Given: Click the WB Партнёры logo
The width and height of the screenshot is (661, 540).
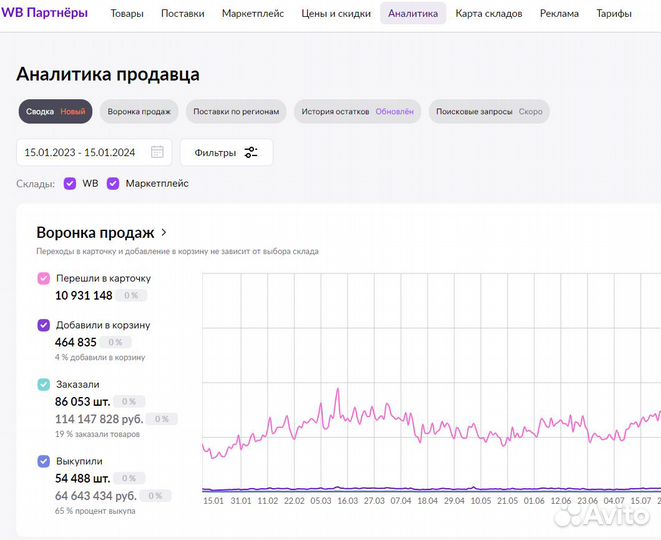Looking at the screenshot, I should pyautogui.click(x=44, y=13).
